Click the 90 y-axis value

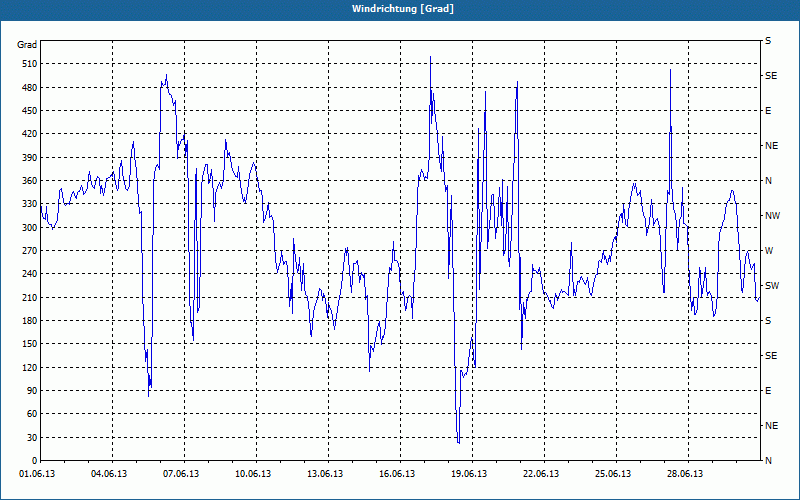click(x=32, y=391)
